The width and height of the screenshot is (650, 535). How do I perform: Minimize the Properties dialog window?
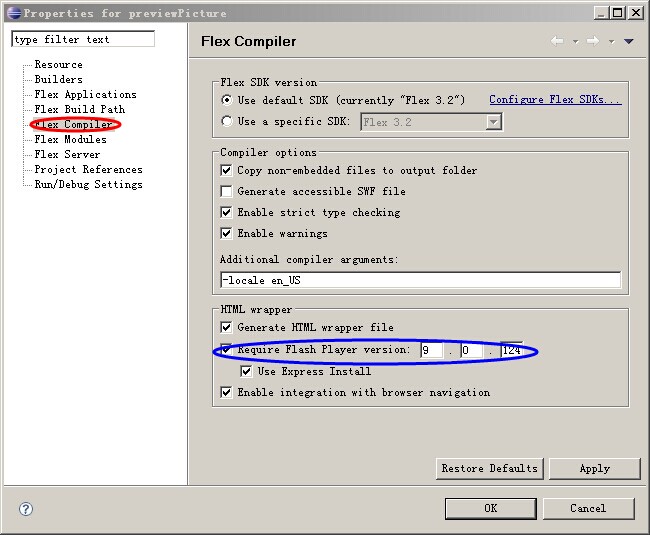[x=601, y=13]
